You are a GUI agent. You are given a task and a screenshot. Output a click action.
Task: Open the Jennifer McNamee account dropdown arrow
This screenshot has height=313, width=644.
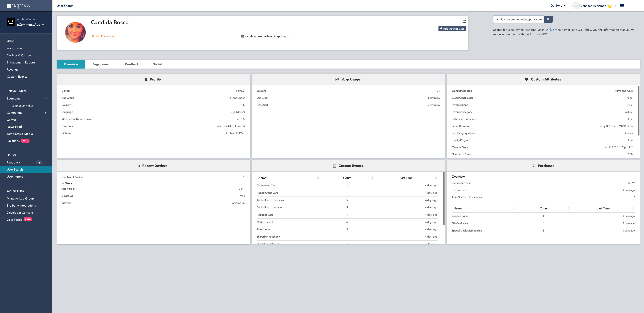[615, 6]
